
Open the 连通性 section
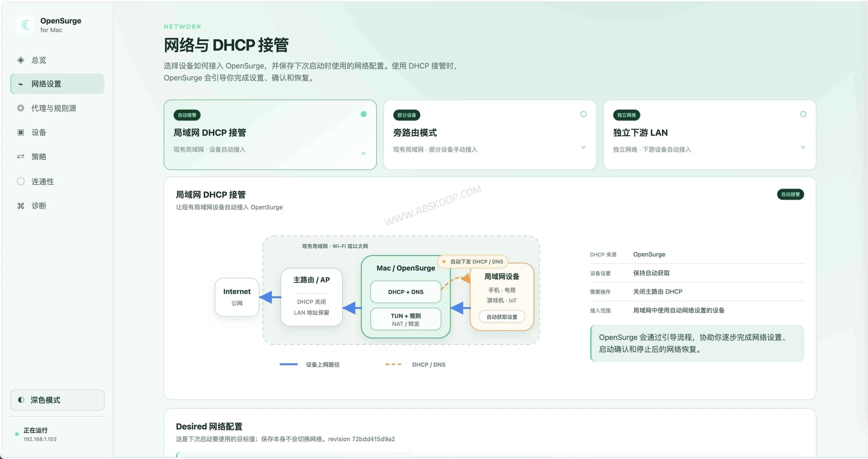[x=57, y=181]
